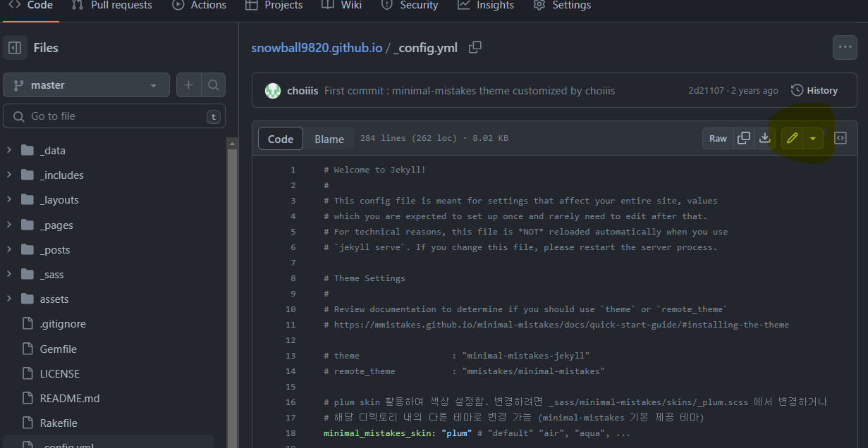
Task: Open choiiis user profile link
Action: (x=302, y=91)
